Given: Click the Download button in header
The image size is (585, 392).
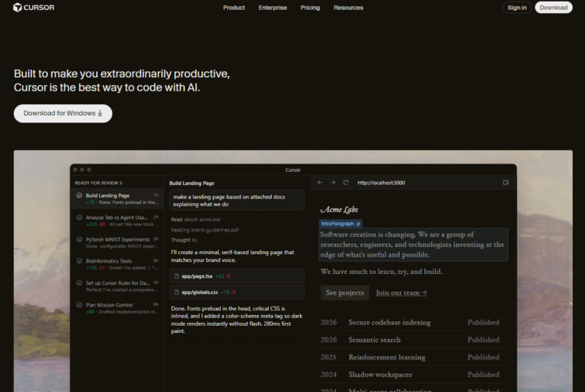Looking at the screenshot, I should pos(554,8).
